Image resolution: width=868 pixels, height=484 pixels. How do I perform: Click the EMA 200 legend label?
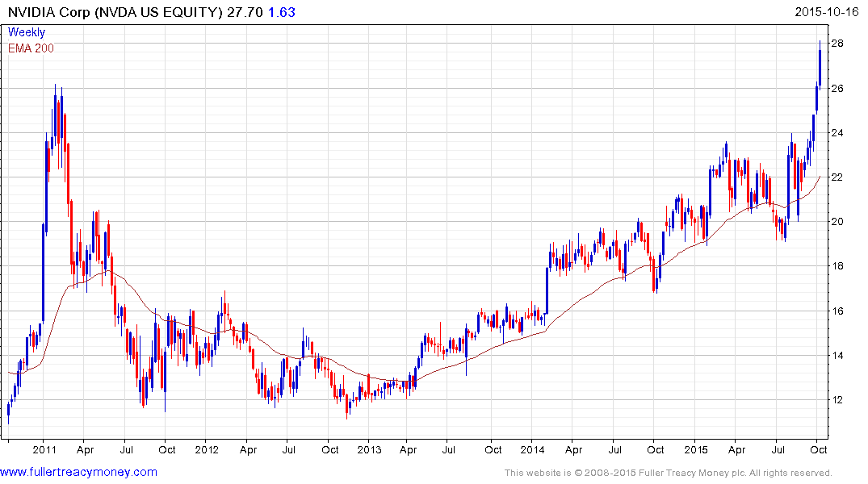[x=31, y=48]
